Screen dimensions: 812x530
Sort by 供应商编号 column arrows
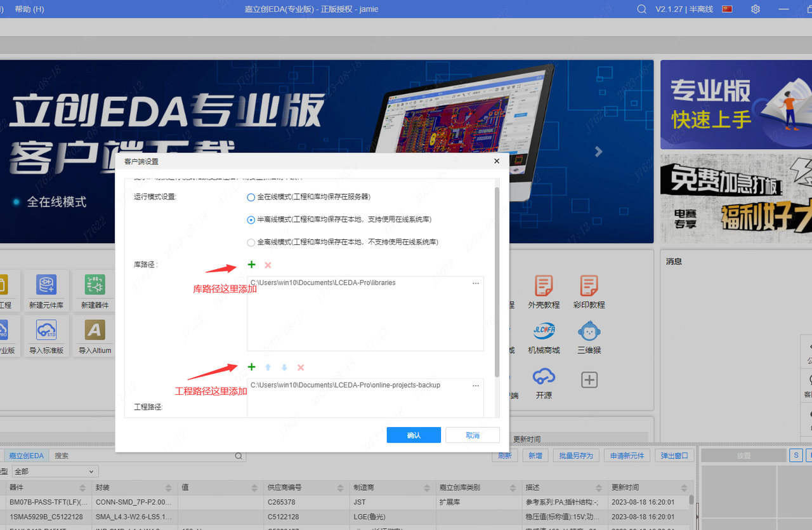pos(341,487)
